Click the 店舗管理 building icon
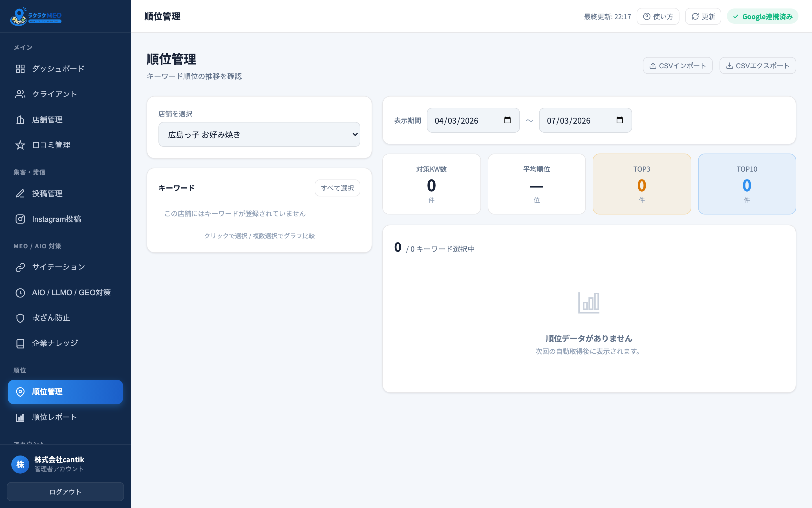The height and width of the screenshot is (508, 812). tap(20, 120)
